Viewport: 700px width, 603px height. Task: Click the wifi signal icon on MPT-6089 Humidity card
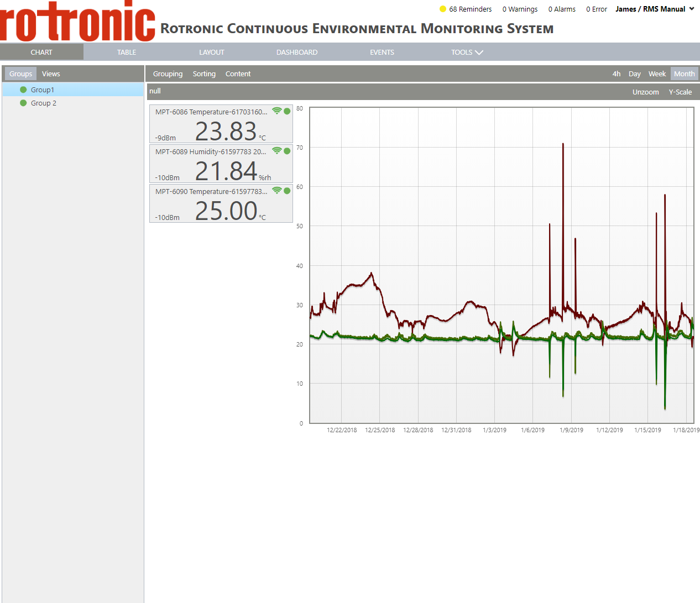pos(277,151)
